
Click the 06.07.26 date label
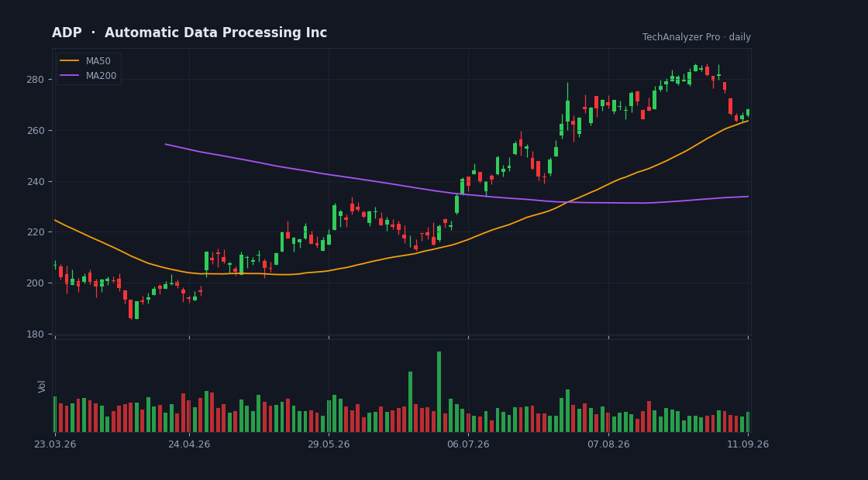[468, 444]
